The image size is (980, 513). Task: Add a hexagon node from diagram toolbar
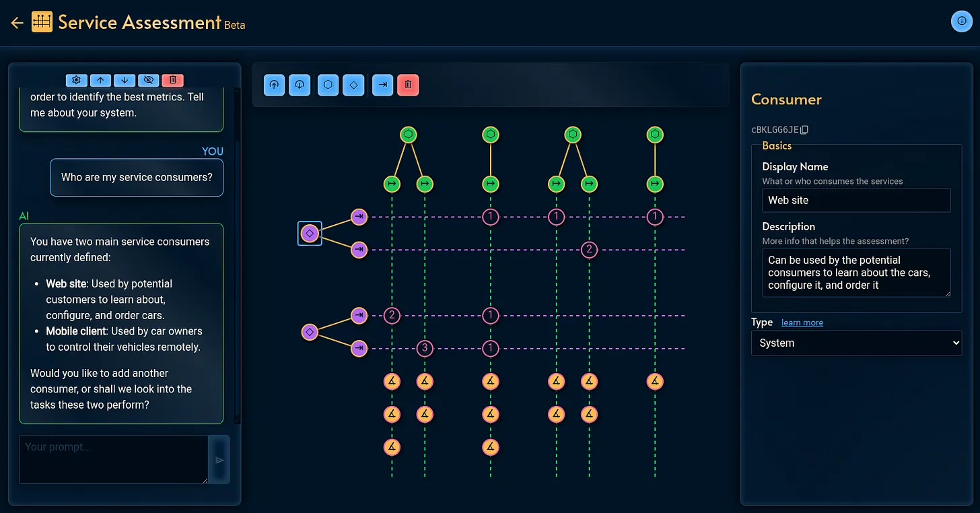[x=328, y=85]
